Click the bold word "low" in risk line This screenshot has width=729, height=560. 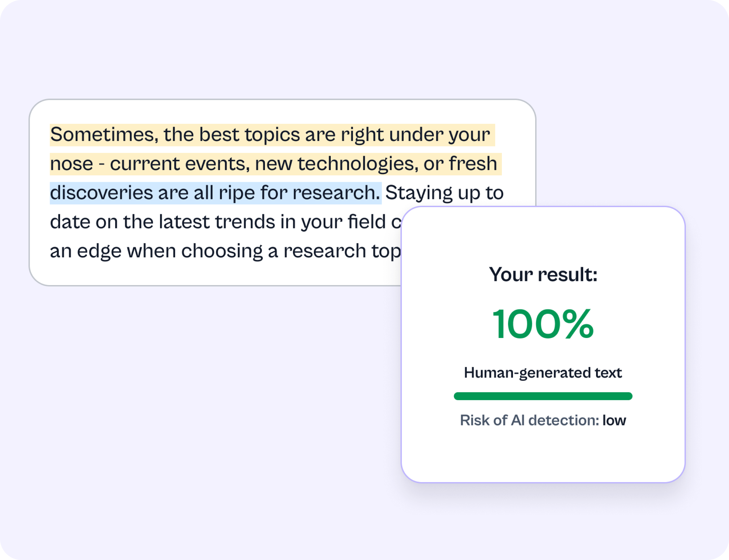[614, 420]
